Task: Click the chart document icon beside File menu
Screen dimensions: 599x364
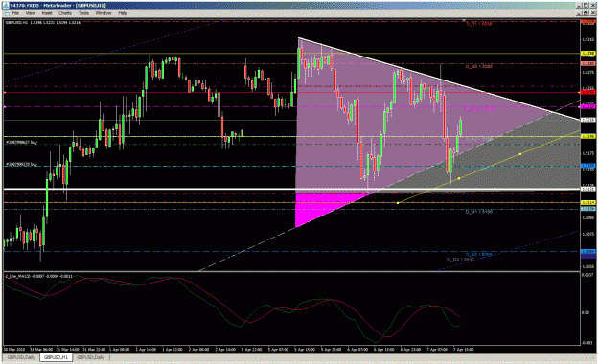Action: pos(6,13)
